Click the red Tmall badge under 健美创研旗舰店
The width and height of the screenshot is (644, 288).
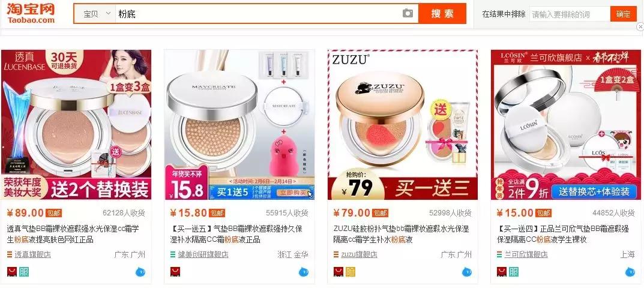[175, 272]
